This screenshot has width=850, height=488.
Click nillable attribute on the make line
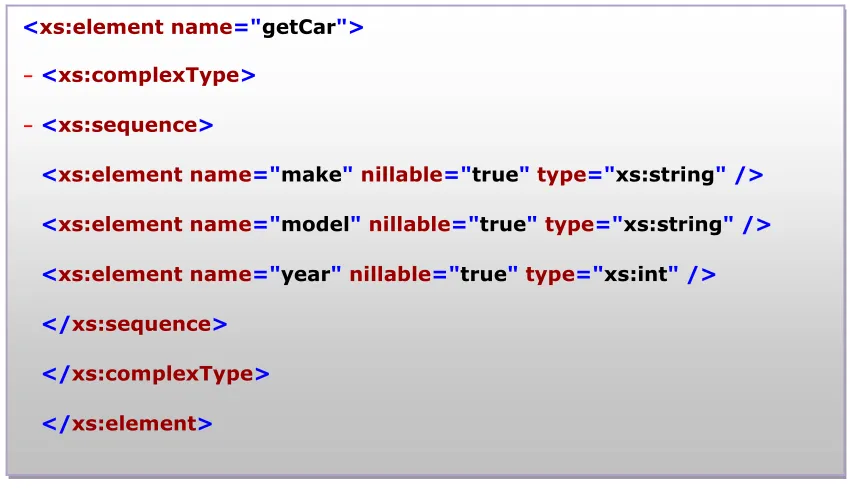click(402, 175)
